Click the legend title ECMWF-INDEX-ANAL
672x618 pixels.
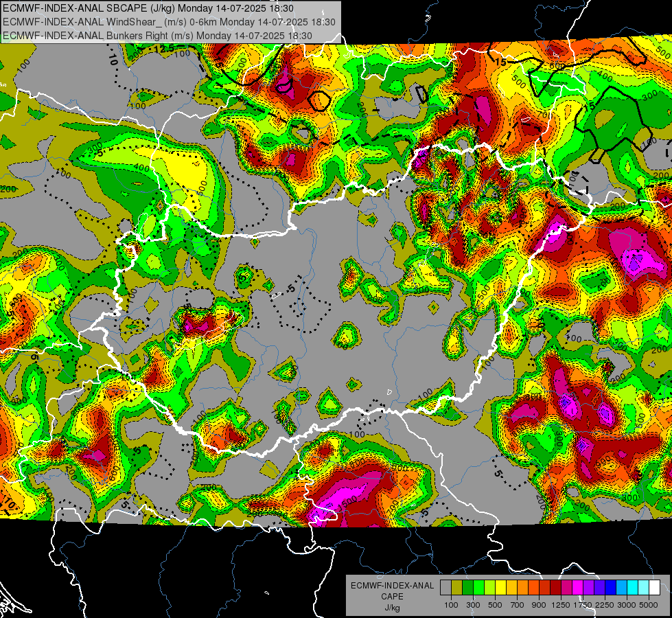pos(393,586)
